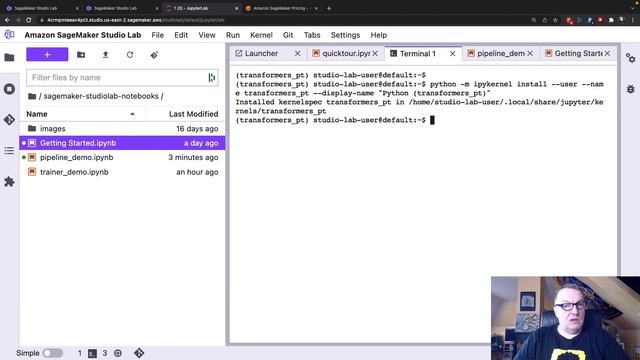Open the Tabs menu
Screen dimensions: 640x360
click(x=312, y=35)
